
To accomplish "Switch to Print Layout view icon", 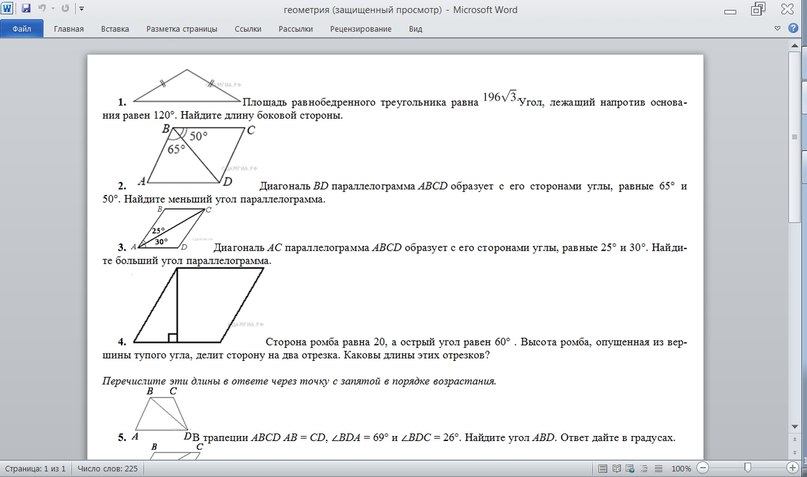I will (603, 469).
